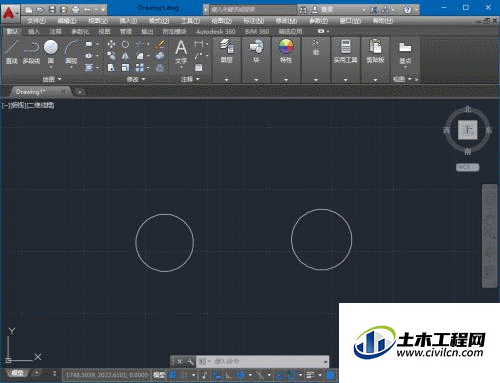Click the Save icon in quick access toolbar
The height and width of the screenshot is (383, 500).
coord(52,9)
